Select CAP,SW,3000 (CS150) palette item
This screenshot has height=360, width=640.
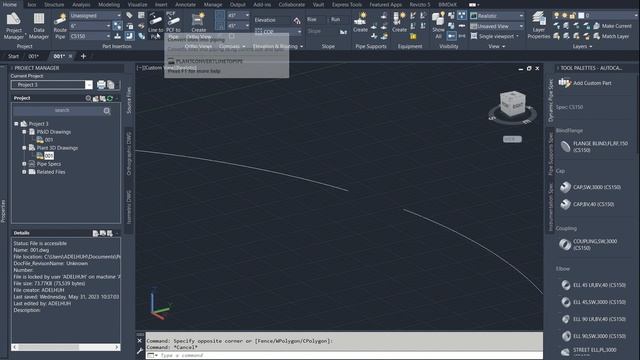[590, 187]
